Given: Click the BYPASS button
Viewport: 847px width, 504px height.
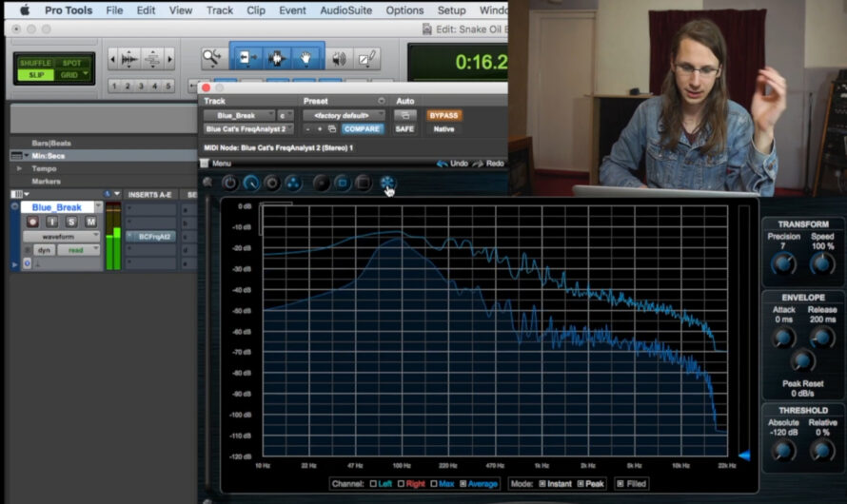Looking at the screenshot, I should (x=443, y=115).
